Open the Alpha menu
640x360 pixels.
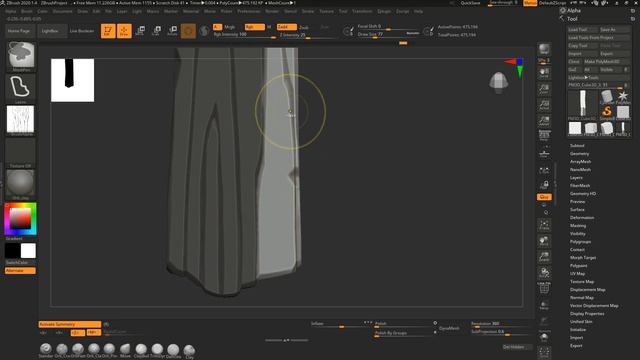point(11,11)
